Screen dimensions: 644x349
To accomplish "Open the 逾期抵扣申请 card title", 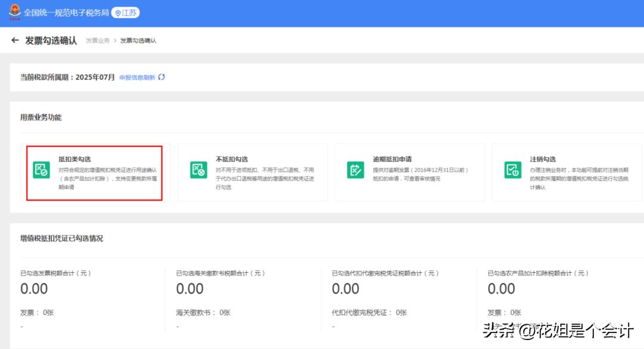I will click(392, 159).
